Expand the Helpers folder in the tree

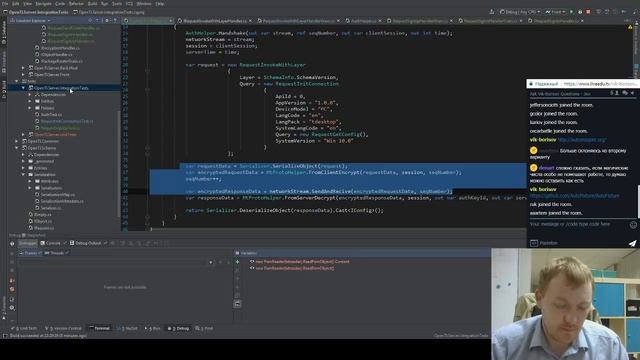30,108
